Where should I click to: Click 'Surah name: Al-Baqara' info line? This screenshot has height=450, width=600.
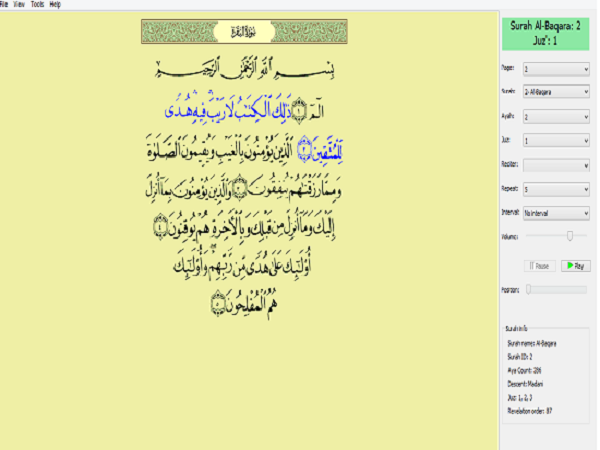532,343
